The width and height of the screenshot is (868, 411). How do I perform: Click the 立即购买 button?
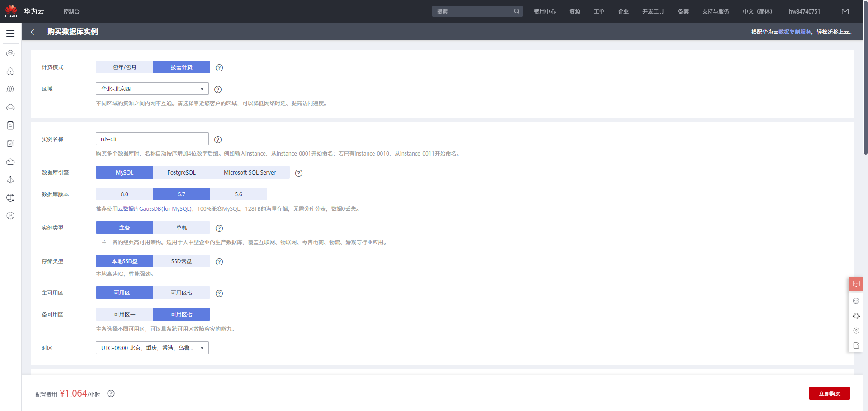pos(830,393)
